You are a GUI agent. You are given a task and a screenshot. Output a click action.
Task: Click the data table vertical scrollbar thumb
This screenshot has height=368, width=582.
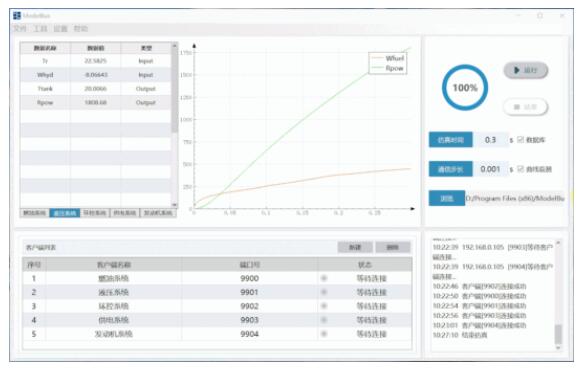(174, 90)
